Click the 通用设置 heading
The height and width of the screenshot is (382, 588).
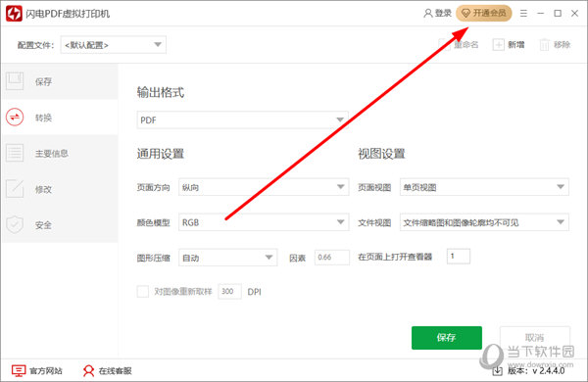pos(161,154)
